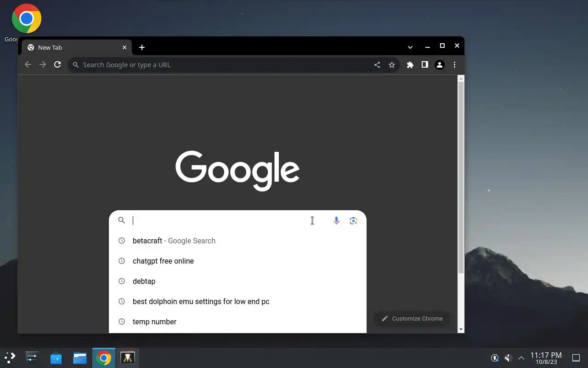Image resolution: width=588 pixels, height=368 pixels.
Task: Select the temp number suggestion
Action: (x=237, y=322)
